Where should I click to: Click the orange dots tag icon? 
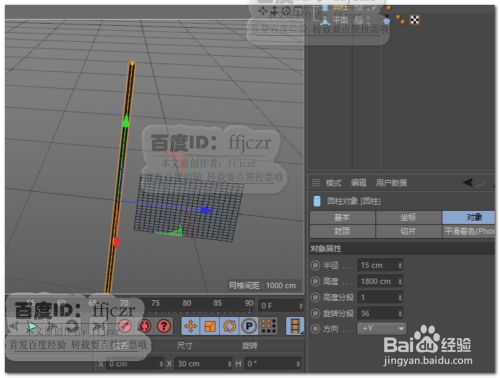[400, 19]
